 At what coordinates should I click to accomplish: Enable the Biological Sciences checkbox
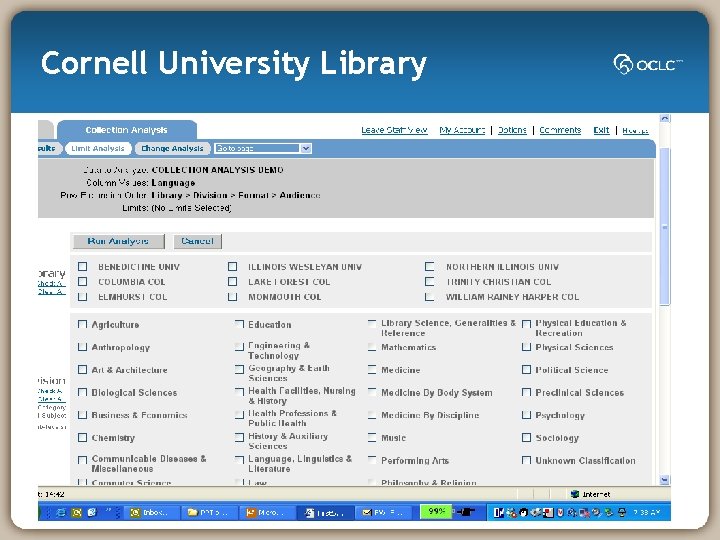83,393
